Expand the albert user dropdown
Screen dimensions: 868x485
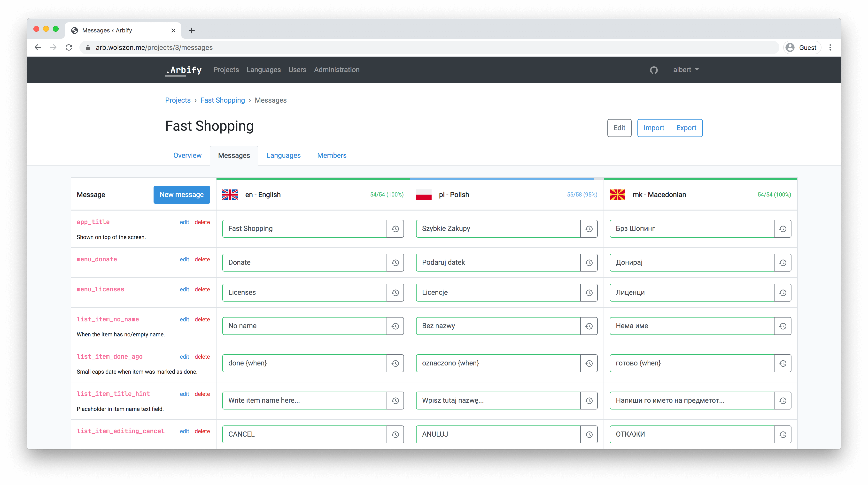coord(686,70)
